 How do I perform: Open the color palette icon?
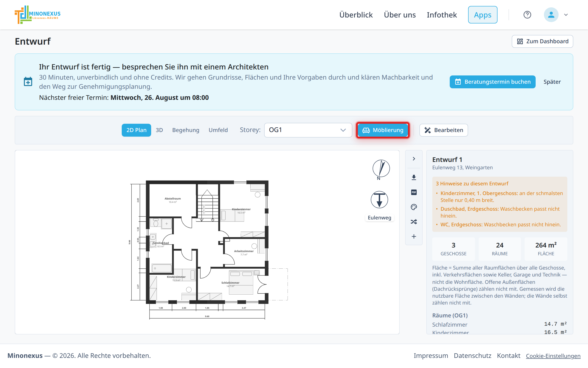tap(414, 207)
